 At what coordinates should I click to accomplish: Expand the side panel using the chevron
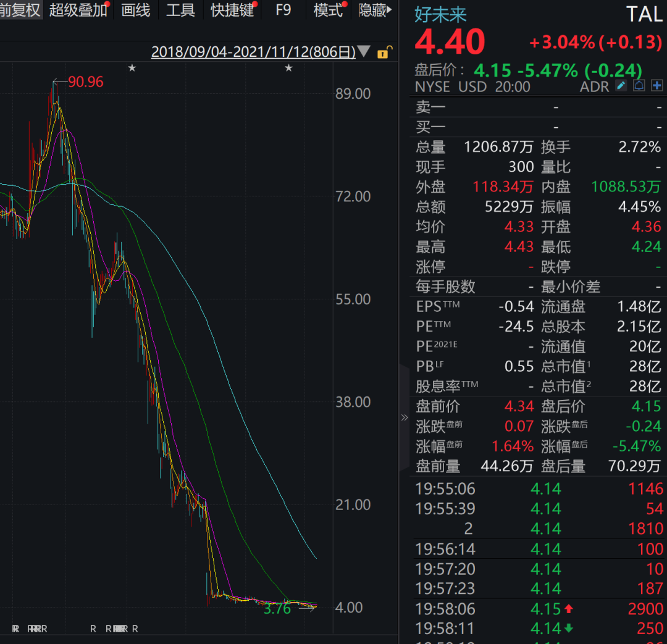coord(405,417)
